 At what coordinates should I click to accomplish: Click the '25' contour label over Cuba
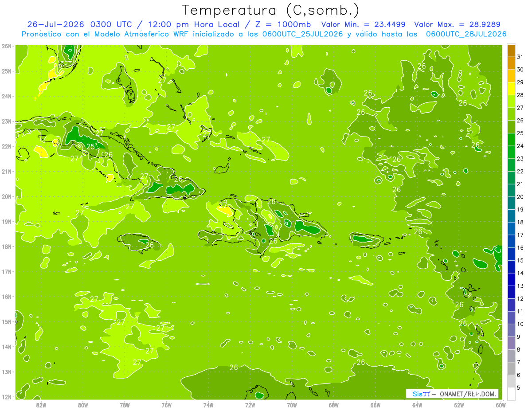91,147
